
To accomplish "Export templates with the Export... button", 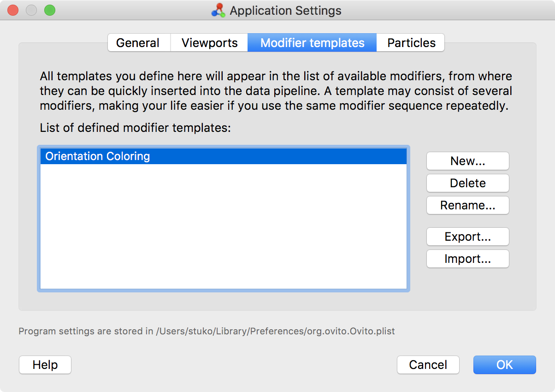I will click(467, 237).
